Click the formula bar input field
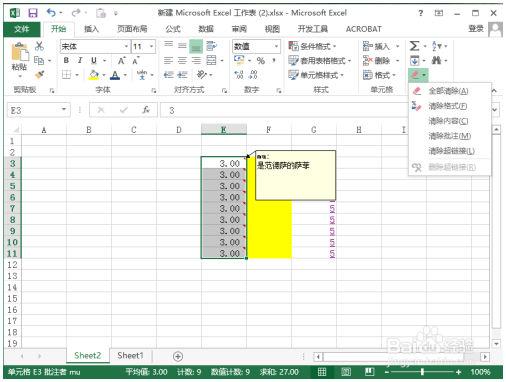The image size is (506, 382). (x=283, y=110)
